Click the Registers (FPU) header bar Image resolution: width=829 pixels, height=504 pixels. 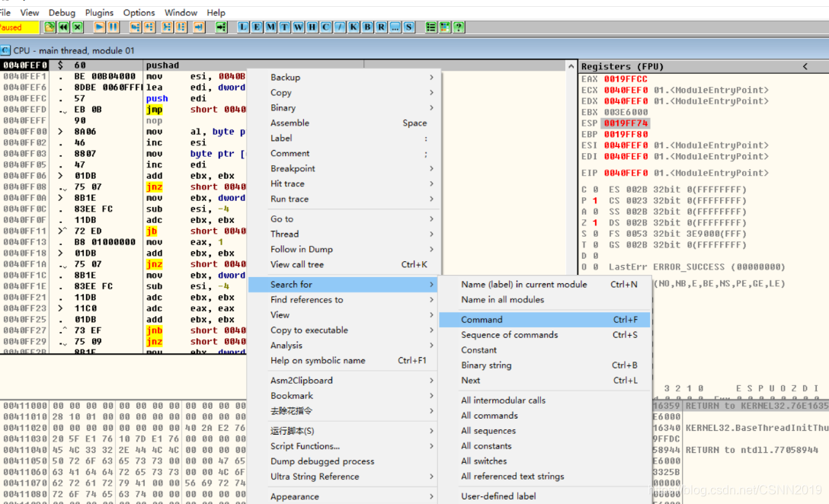click(x=704, y=66)
